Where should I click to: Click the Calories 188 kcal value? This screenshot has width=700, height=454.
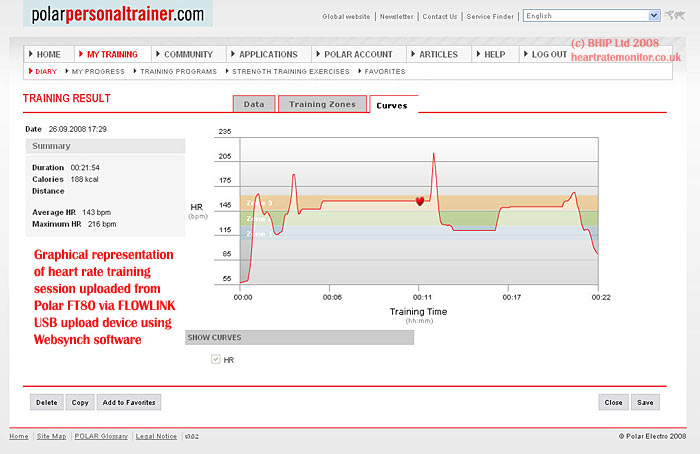[x=84, y=179]
